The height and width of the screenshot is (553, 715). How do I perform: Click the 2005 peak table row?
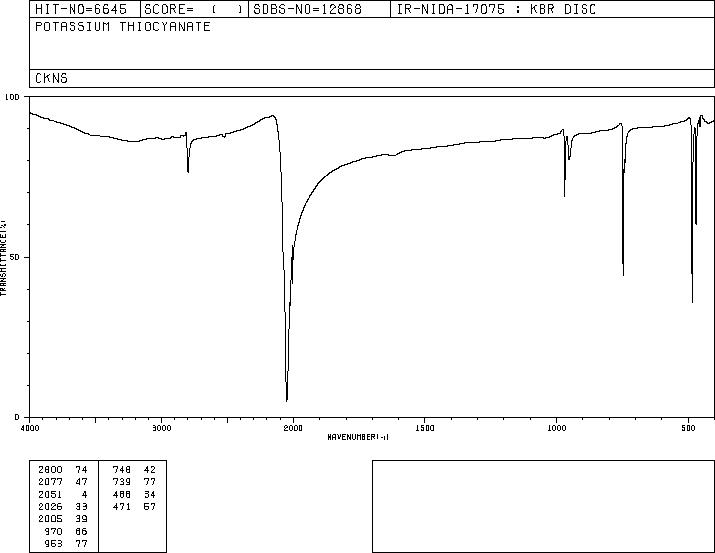pos(63,519)
